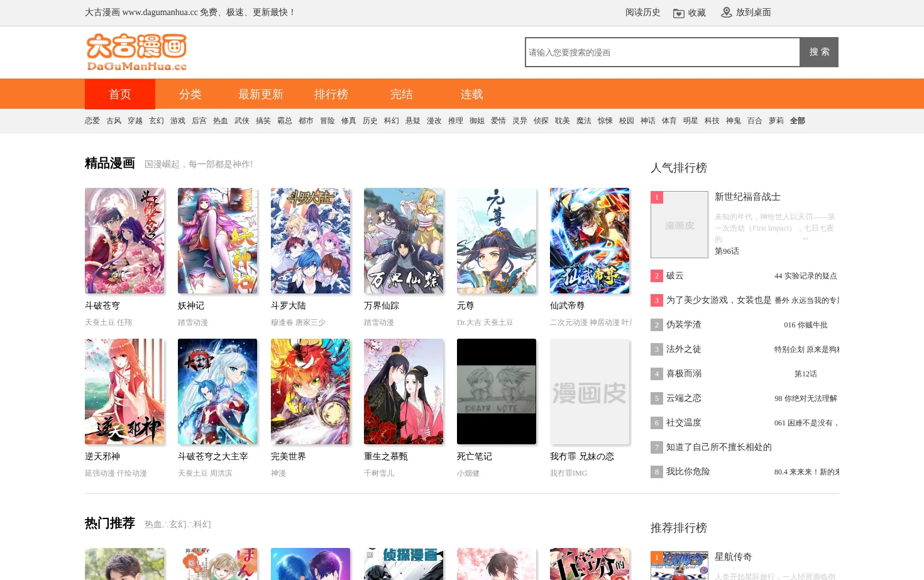Open chapter 44 实验记录的疑点
This screenshot has height=580, width=924.
point(806,276)
